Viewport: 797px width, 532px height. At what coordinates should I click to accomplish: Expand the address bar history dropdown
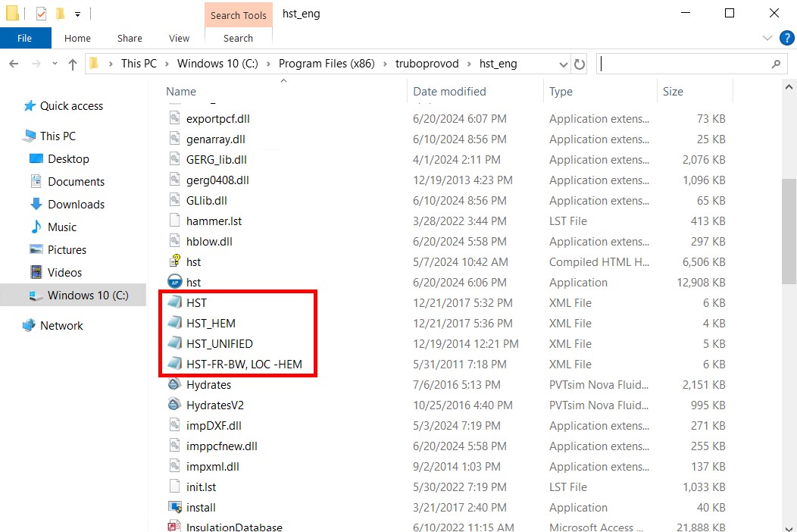(563, 64)
